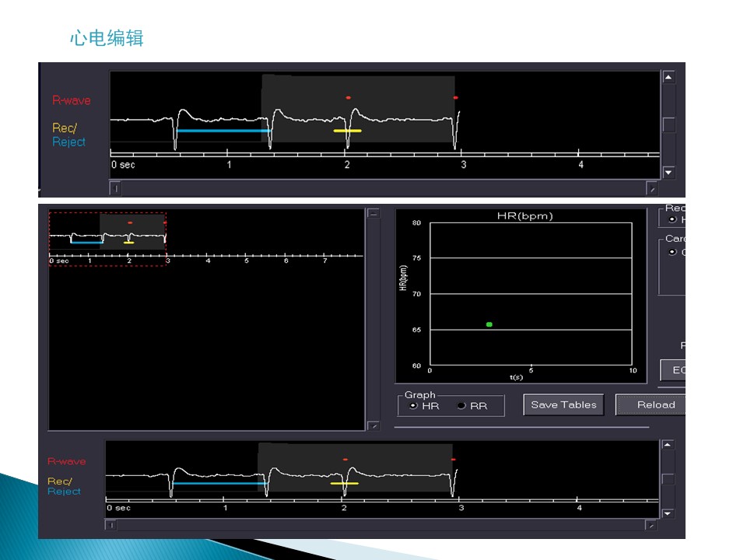Click the yellow accept marker in bottom ECG

(344, 484)
